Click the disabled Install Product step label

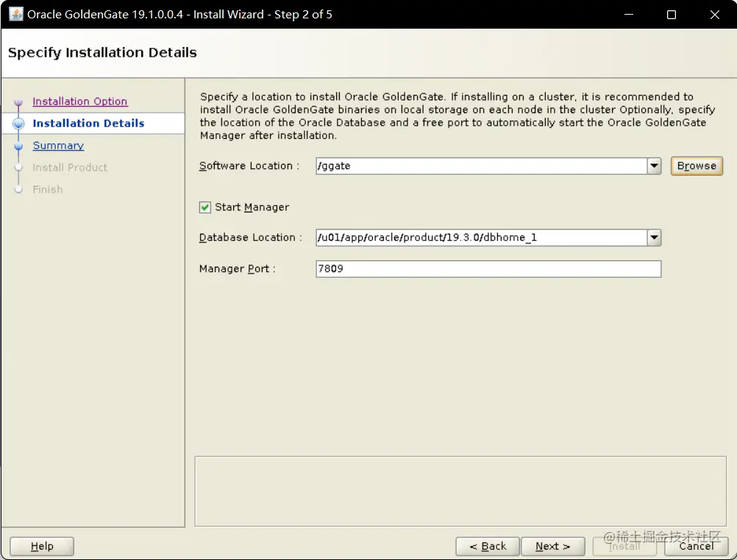point(70,168)
